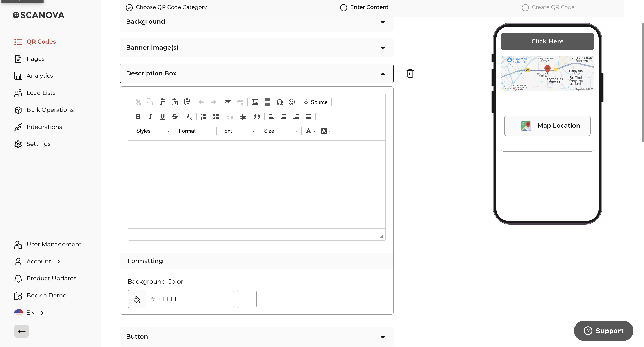Image resolution: width=644 pixels, height=347 pixels.
Task: Go to Pages in sidebar
Action: click(x=29, y=59)
